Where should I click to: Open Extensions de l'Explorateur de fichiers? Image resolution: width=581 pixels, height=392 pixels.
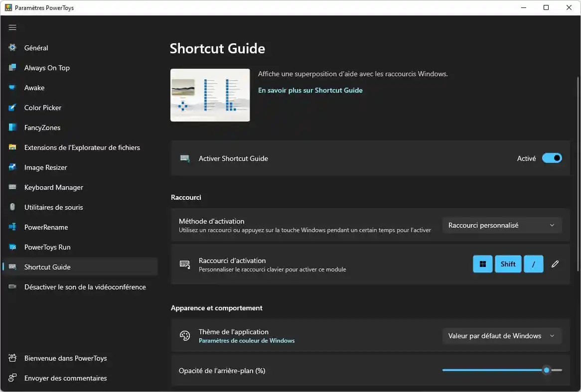(x=80, y=147)
